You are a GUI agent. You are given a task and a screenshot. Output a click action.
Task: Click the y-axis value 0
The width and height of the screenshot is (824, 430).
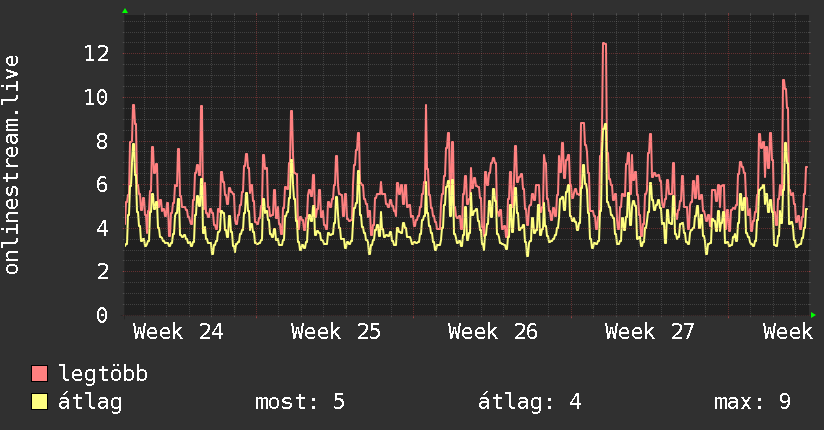pos(102,315)
